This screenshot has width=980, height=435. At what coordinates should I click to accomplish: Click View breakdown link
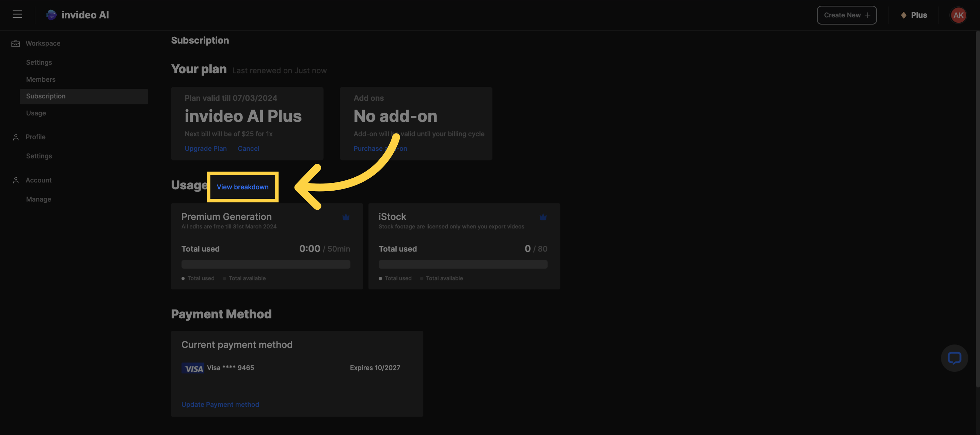pos(242,187)
